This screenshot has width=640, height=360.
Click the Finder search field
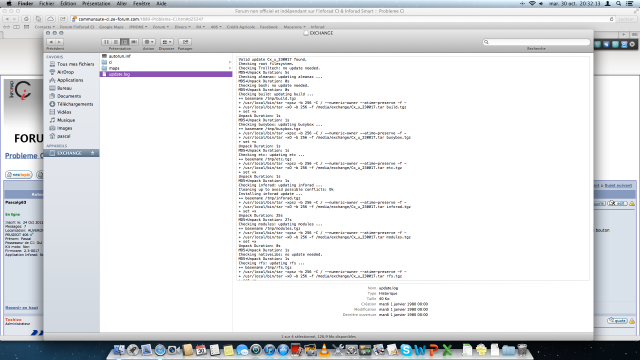point(536,42)
